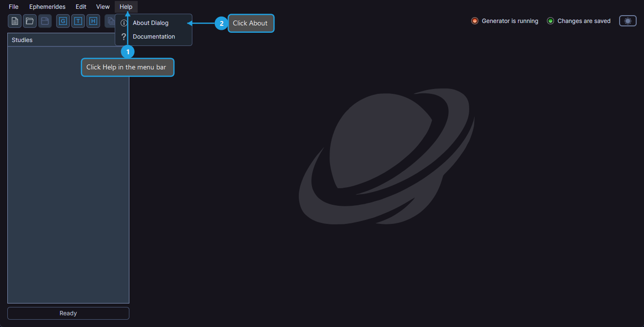This screenshot has width=644, height=327.
Task: Toggle the light/dark theme sun button
Action: coord(627,21)
